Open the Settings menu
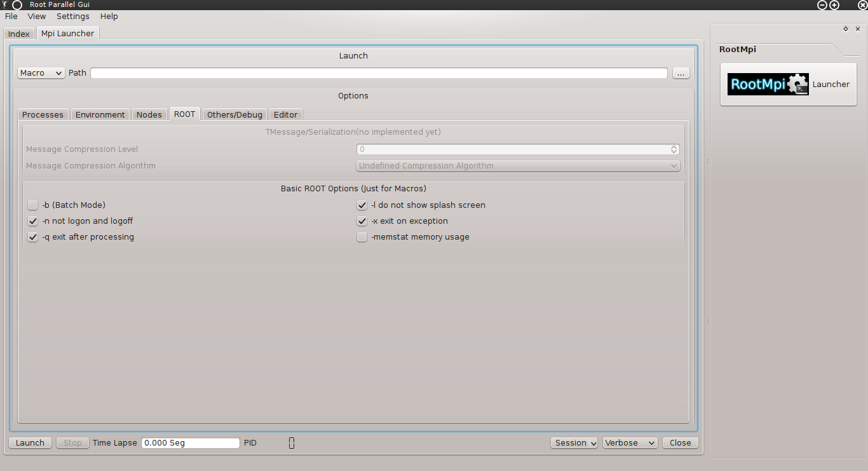868x471 pixels. click(x=72, y=17)
